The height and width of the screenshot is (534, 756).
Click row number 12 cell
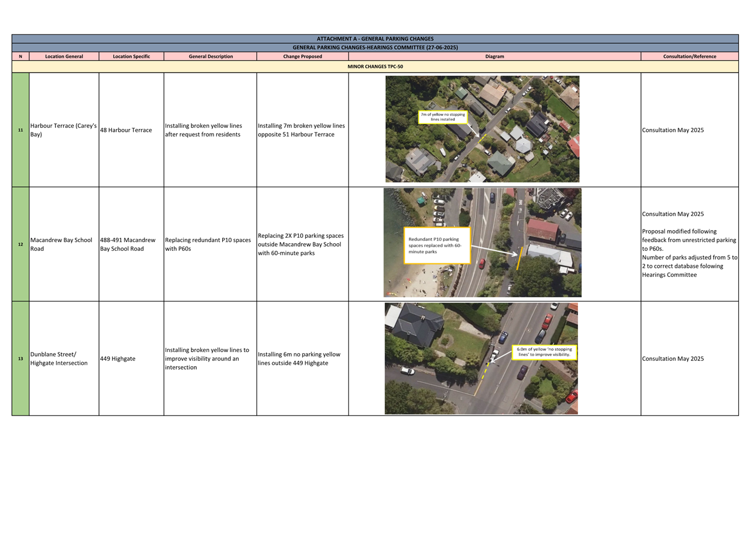pos(21,244)
